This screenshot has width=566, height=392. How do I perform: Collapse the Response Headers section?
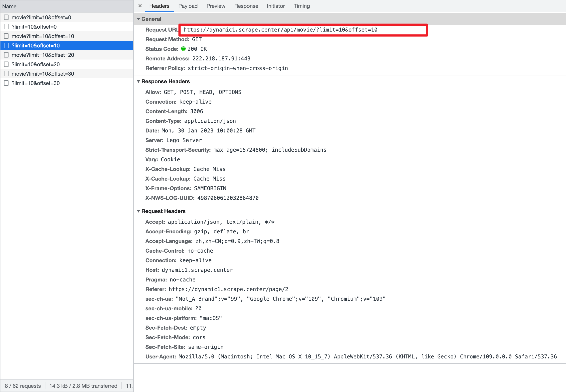click(138, 81)
